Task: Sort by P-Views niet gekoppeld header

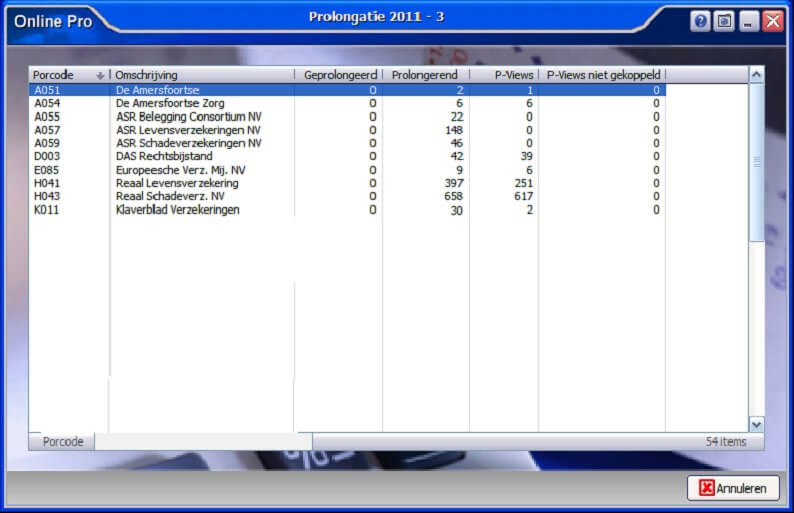Action: point(602,75)
